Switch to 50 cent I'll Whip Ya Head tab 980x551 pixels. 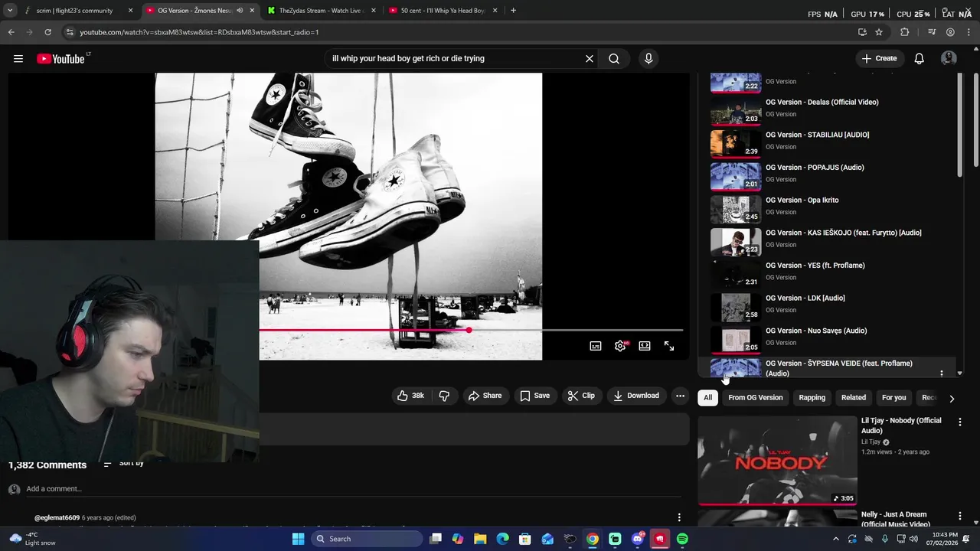point(443,11)
